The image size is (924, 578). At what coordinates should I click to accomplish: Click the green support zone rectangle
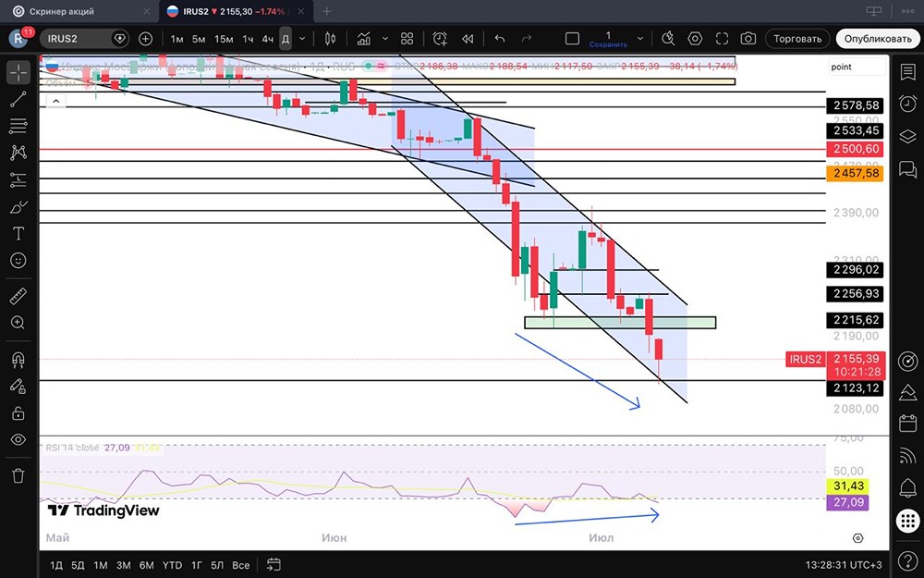click(x=620, y=323)
